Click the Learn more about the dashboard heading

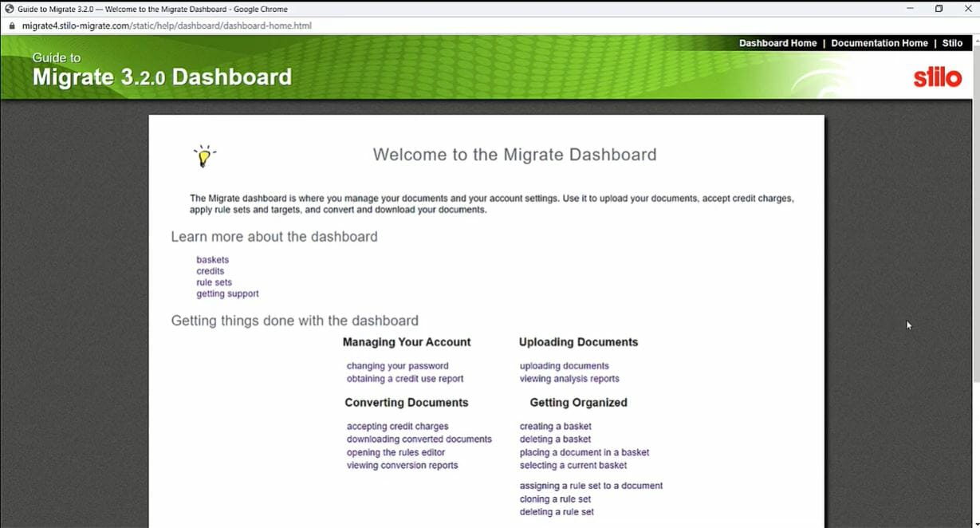point(274,237)
